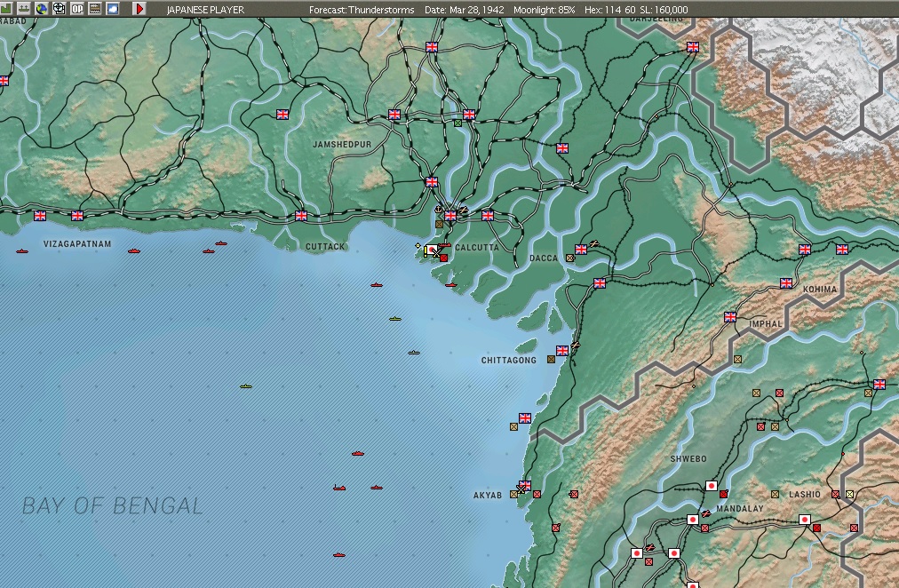Click the striped list icon in the toolbar

pos(94,9)
